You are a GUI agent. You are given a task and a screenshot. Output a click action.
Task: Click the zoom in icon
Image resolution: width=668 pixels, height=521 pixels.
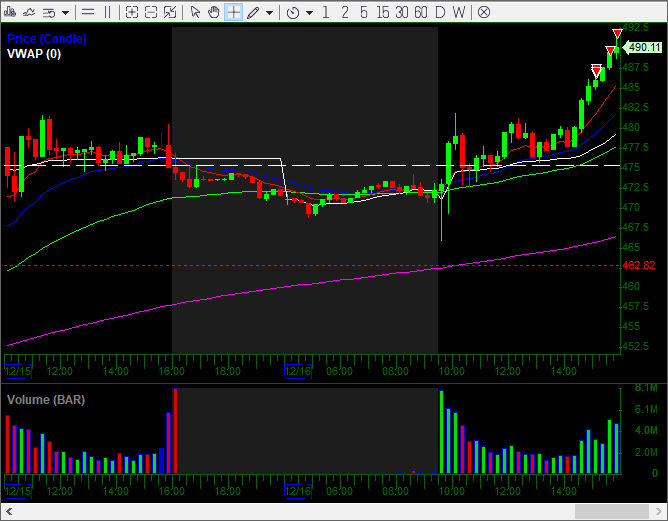point(132,12)
